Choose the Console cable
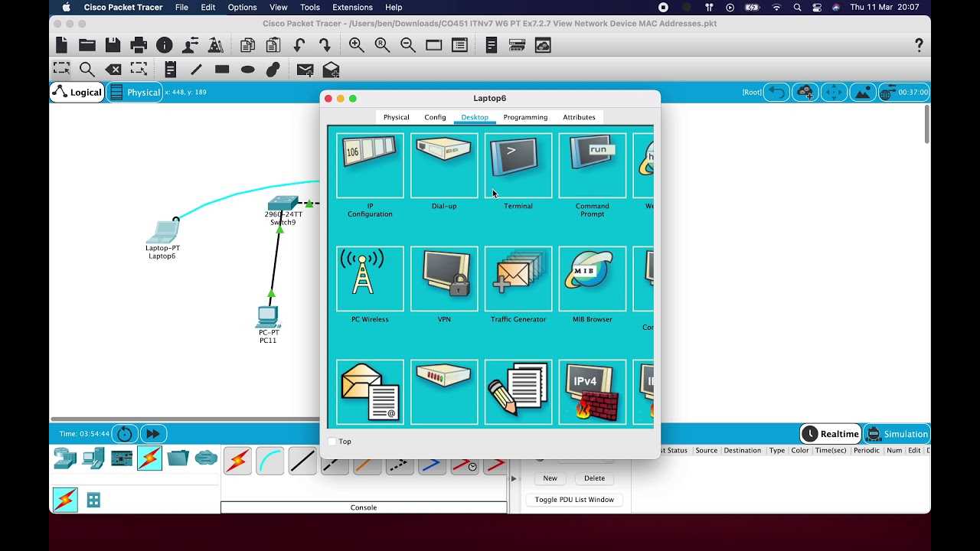The width and height of the screenshot is (980, 551). pyautogui.click(x=269, y=461)
